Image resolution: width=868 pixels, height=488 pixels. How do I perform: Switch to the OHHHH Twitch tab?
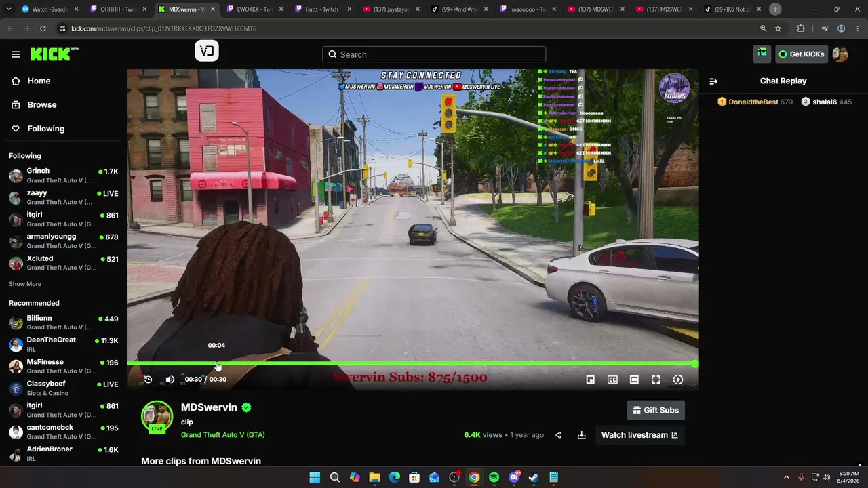coord(117,9)
